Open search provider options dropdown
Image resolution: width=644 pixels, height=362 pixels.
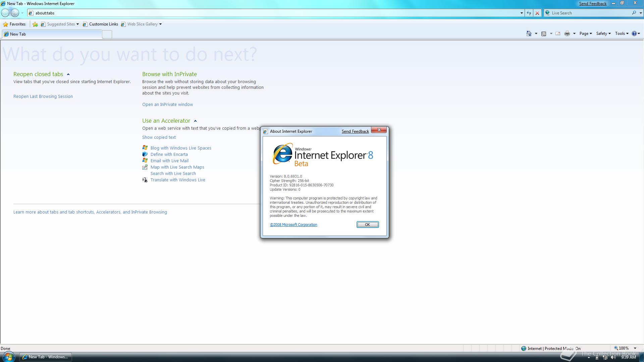[641, 13]
